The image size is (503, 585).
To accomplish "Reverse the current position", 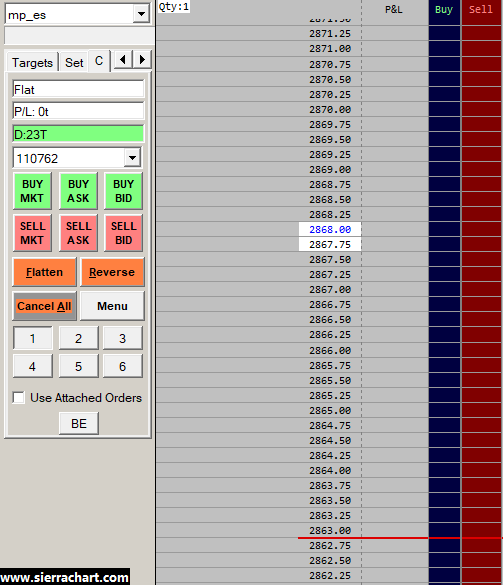I will 112,272.
